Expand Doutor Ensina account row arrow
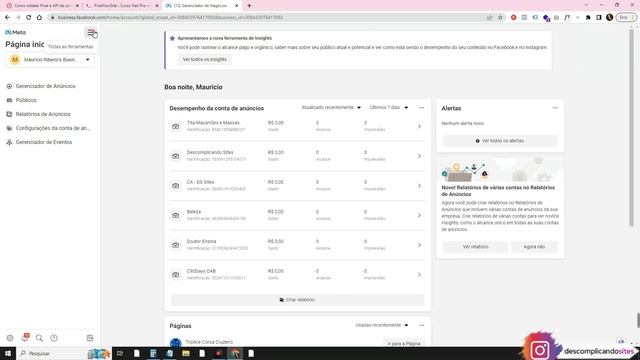Viewport: 640px width, 360px height. click(x=419, y=245)
